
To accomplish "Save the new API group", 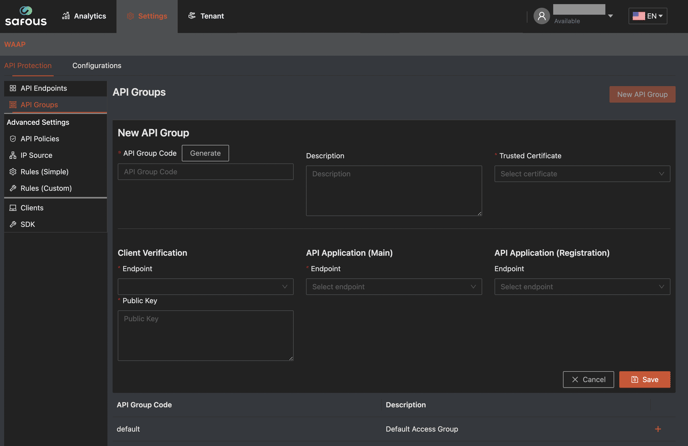I will pos(644,380).
